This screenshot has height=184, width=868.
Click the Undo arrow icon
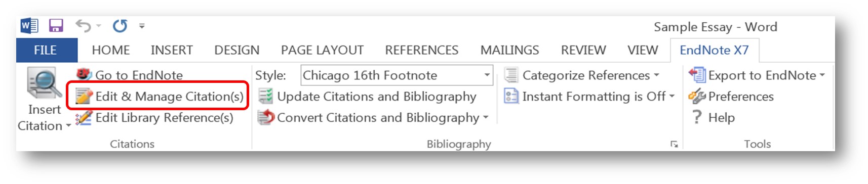tap(83, 25)
